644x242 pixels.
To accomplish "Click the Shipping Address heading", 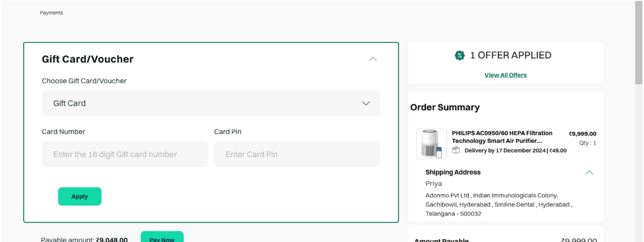I will (453, 172).
